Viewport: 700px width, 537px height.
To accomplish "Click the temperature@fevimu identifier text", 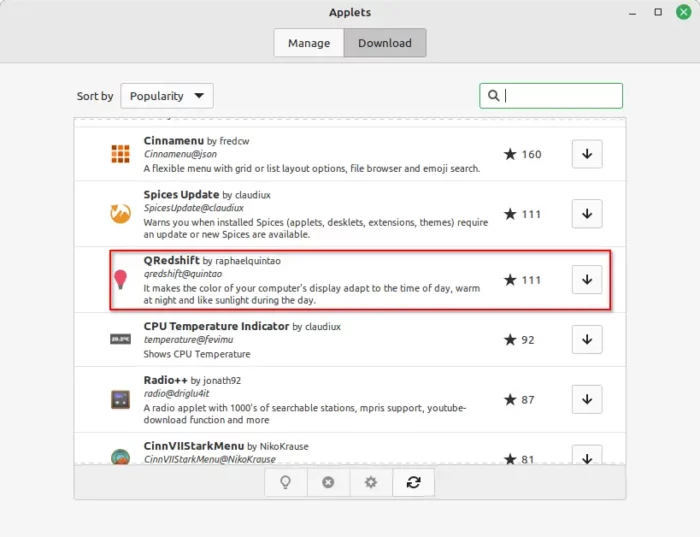I will (188, 340).
